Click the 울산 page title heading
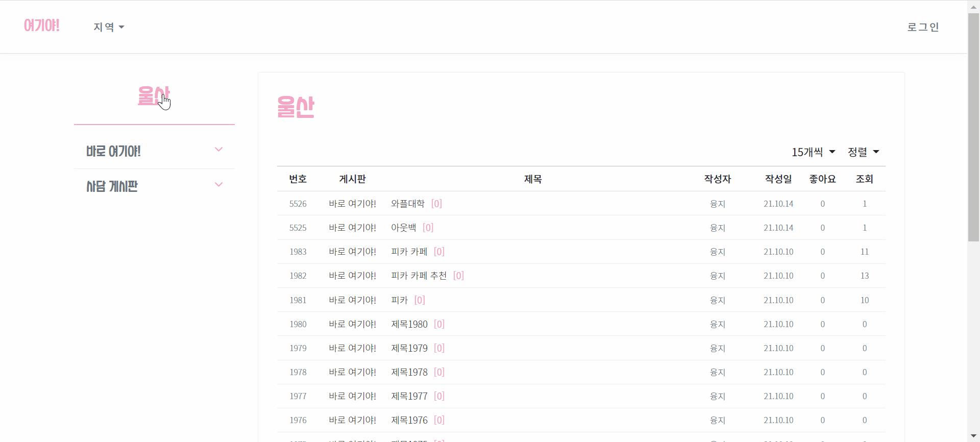Image resolution: width=980 pixels, height=442 pixels. click(x=296, y=107)
